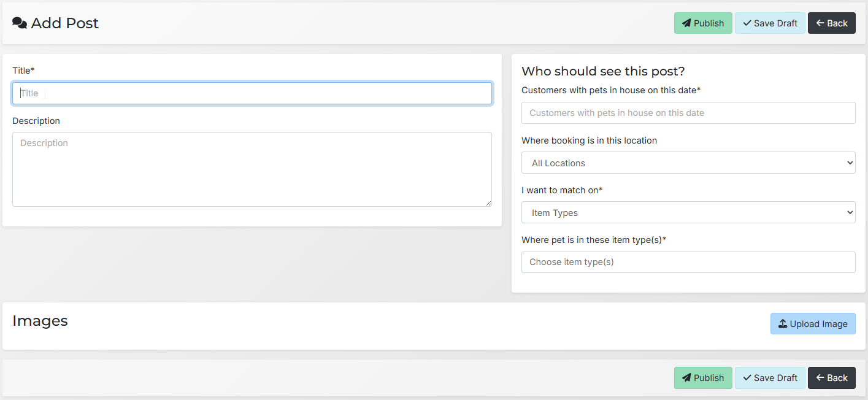The image size is (868, 400).
Task: Click the top Back button
Action: point(832,23)
